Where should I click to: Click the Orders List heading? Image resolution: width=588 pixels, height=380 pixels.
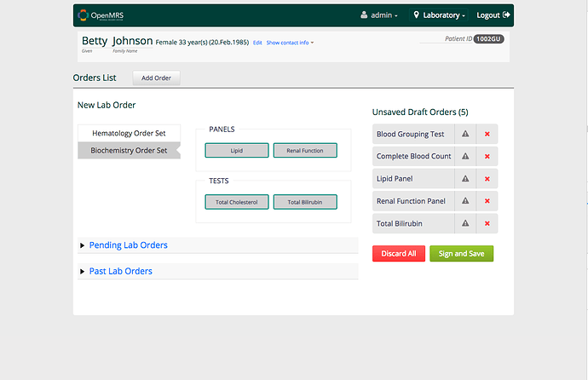coord(95,78)
